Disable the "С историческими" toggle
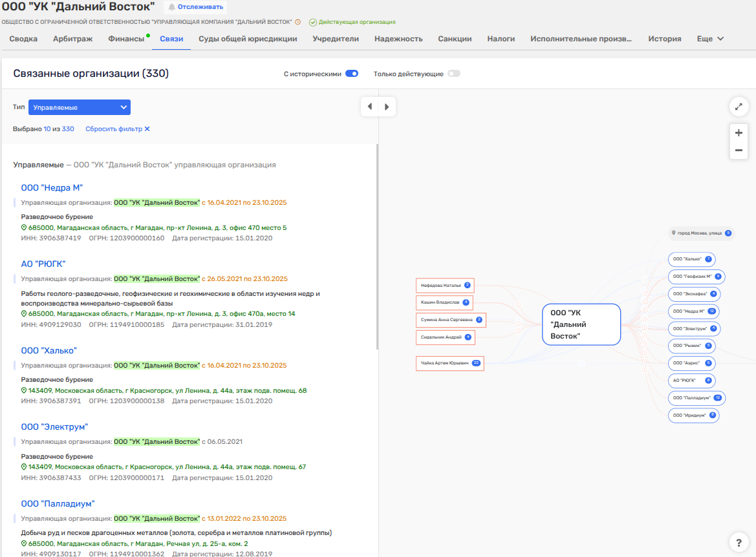The height and width of the screenshot is (557, 756). [352, 74]
